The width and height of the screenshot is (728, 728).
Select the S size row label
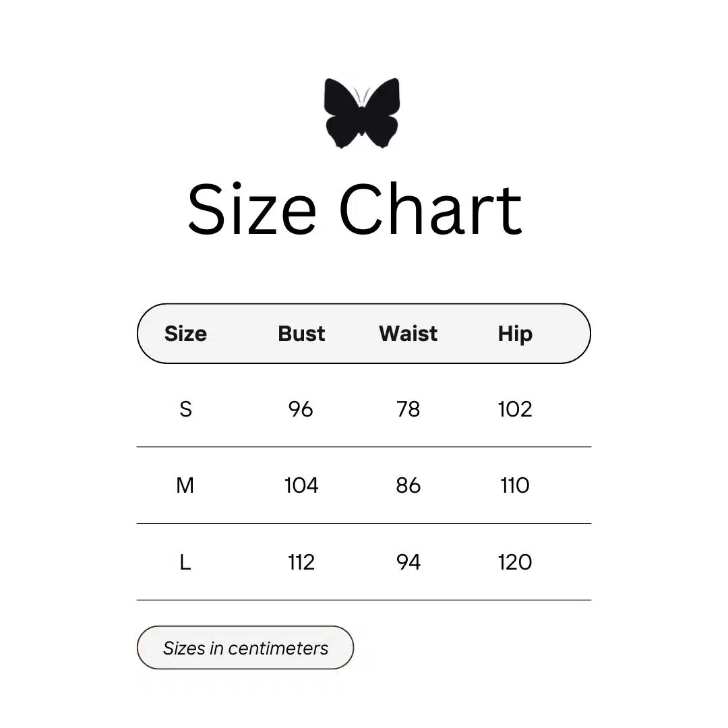[185, 409]
